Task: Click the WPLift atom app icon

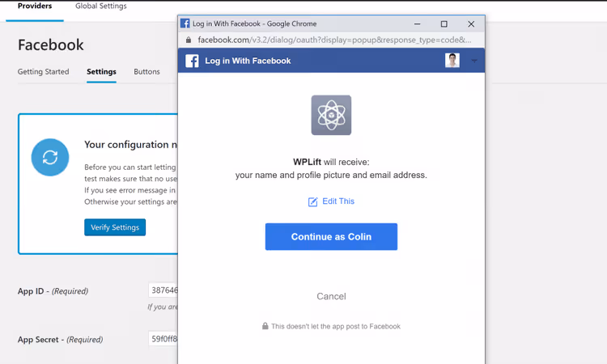Action: [x=331, y=116]
